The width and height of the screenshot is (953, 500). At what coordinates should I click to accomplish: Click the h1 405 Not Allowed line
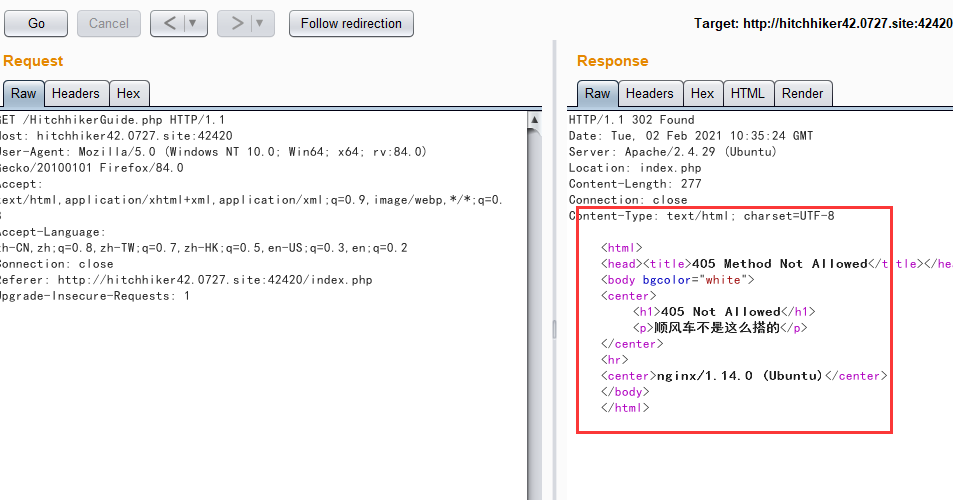[x=724, y=312]
